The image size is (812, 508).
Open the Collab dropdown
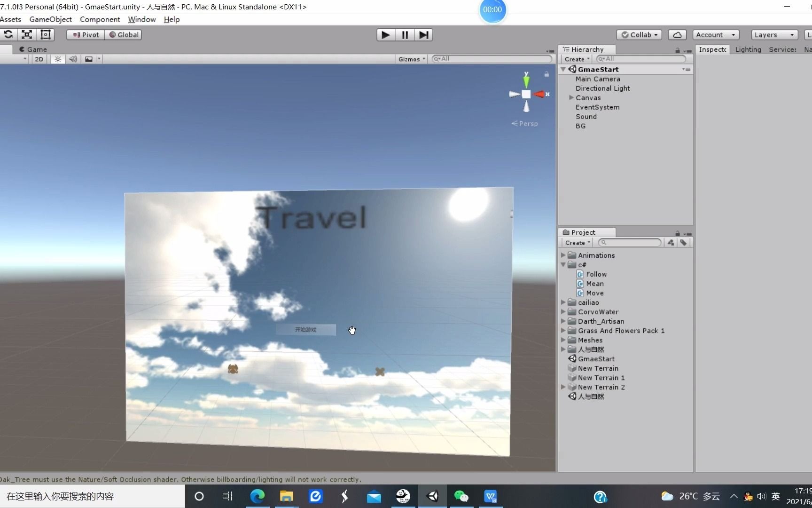tap(639, 35)
